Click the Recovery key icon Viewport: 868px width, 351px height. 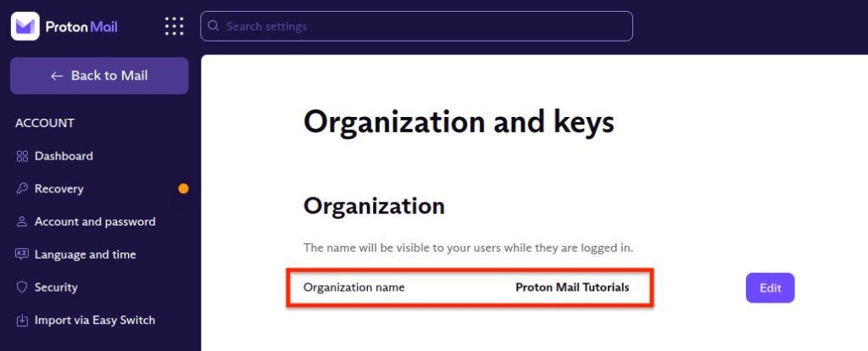(22, 189)
